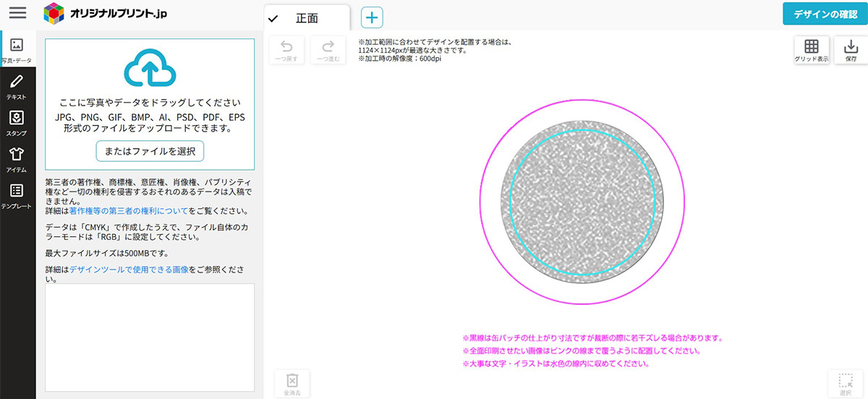
Task: Click the glitter badge design canvas
Action: tap(582, 201)
